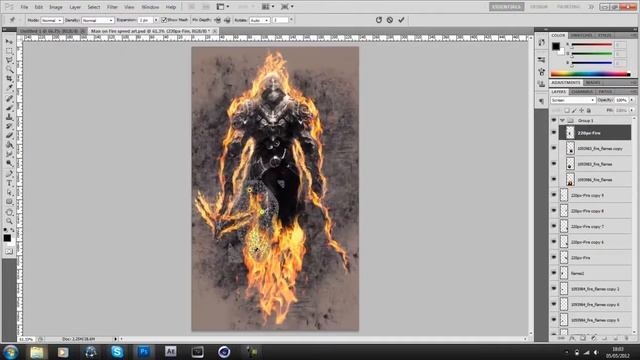Select the Clone Stamp tool
The height and width of the screenshot is (360, 640).
9,117
